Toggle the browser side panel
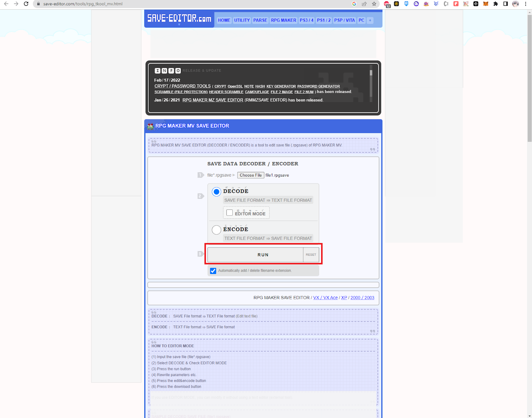Image resolution: width=532 pixels, height=418 pixels. tap(505, 4)
